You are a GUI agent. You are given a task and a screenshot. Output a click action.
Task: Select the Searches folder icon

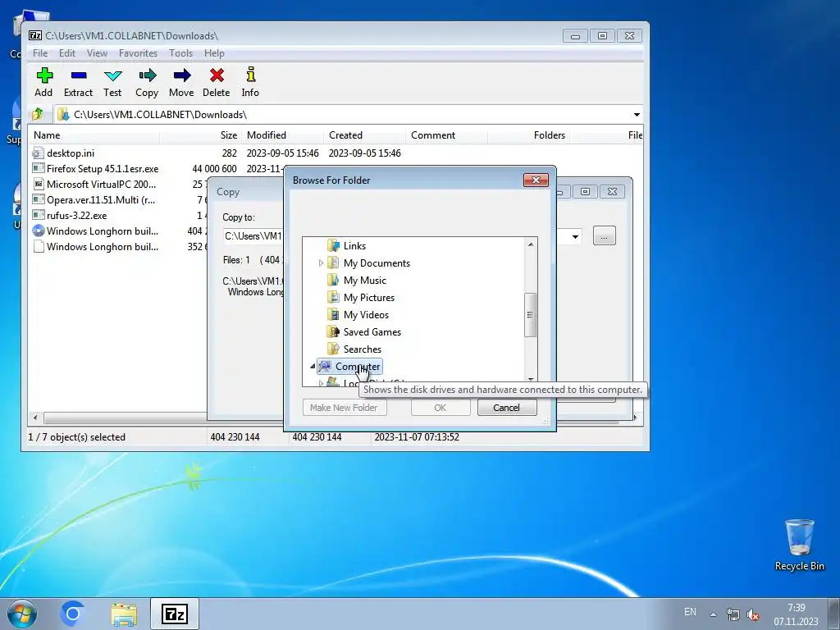[333, 349]
